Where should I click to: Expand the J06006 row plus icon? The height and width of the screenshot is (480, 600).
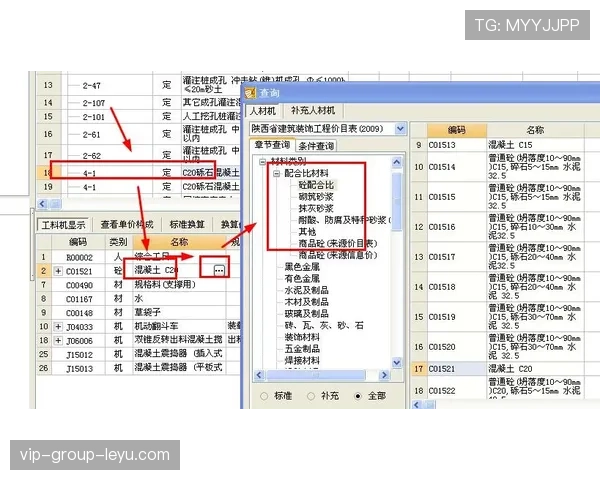click(58, 340)
